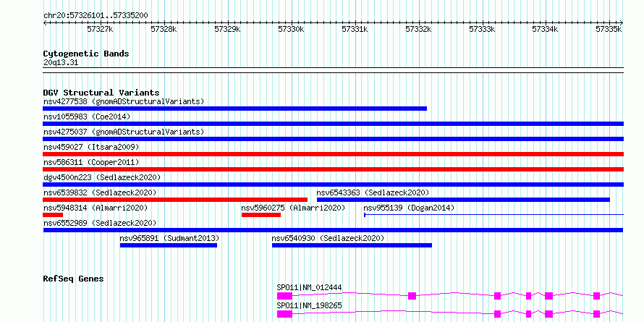Click the 57331k ruler position

click(x=355, y=29)
